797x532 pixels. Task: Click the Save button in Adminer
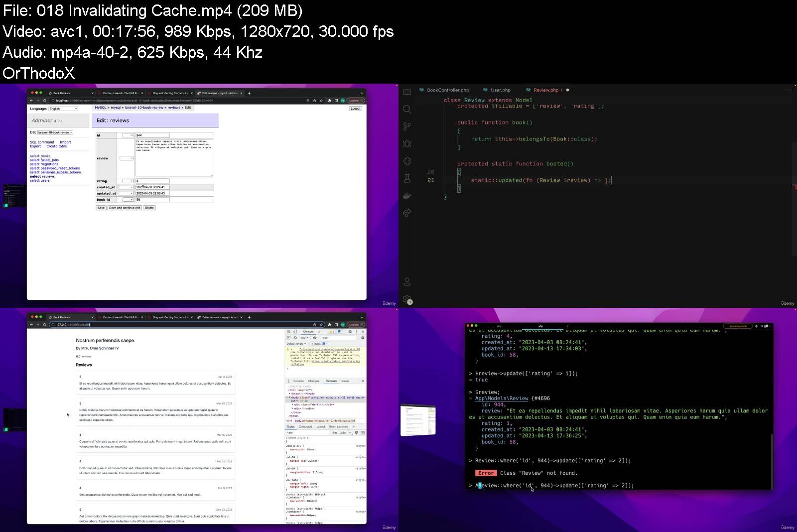[x=101, y=208]
